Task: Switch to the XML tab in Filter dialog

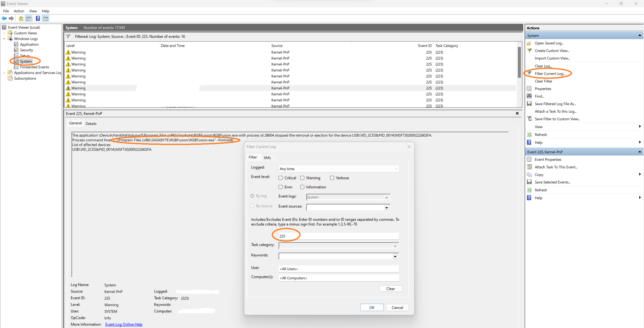Action: pos(268,157)
